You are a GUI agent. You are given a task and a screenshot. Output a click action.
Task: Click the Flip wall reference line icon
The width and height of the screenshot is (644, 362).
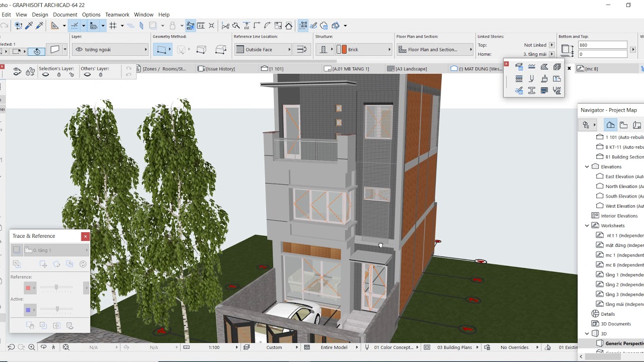pyautogui.click(x=302, y=49)
